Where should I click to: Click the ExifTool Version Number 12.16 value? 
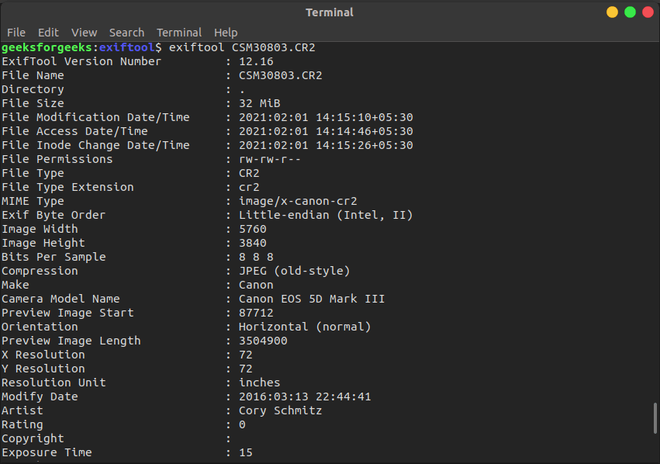[255, 61]
